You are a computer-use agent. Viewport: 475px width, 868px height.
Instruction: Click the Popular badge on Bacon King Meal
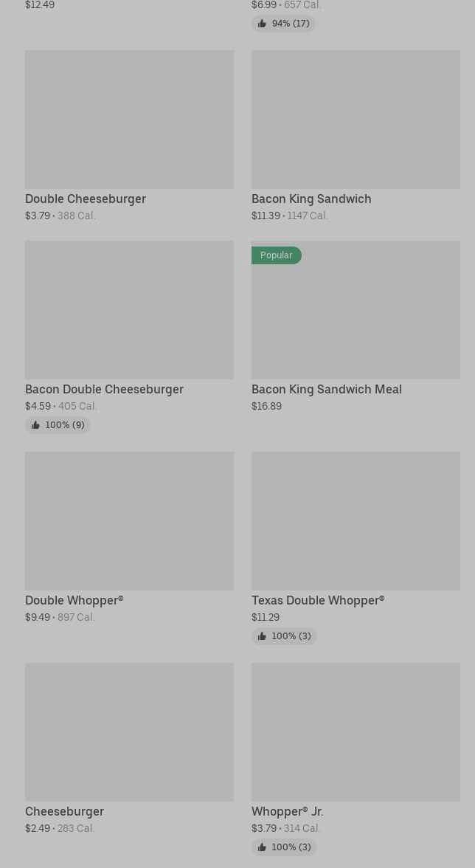(x=277, y=255)
